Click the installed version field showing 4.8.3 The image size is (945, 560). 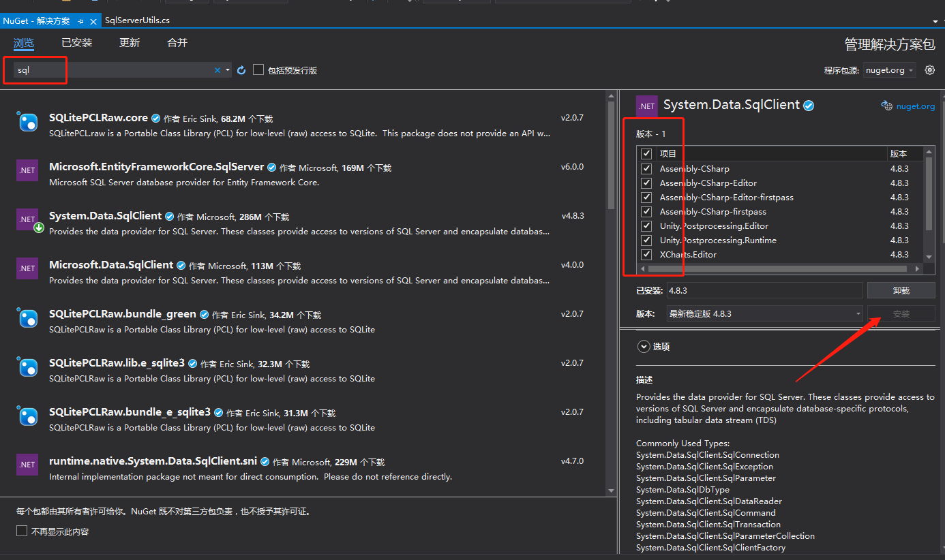click(x=764, y=290)
